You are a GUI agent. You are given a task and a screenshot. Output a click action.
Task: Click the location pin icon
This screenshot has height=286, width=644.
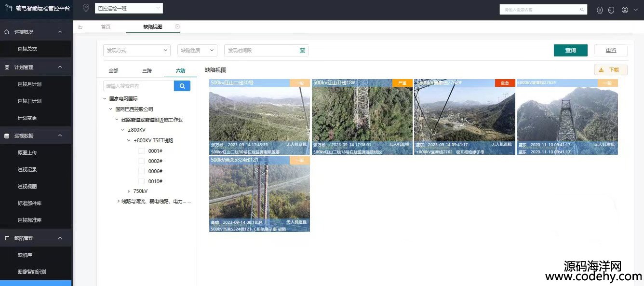(x=86, y=8)
